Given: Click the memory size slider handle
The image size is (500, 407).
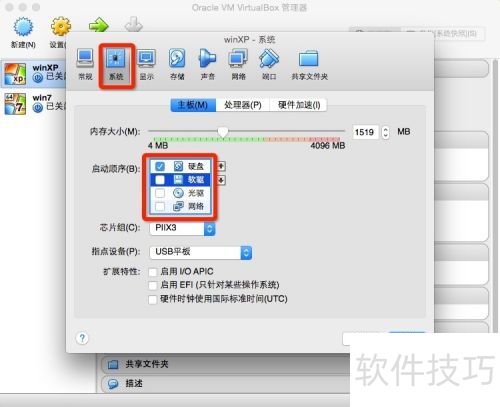Looking at the screenshot, I should [223, 131].
